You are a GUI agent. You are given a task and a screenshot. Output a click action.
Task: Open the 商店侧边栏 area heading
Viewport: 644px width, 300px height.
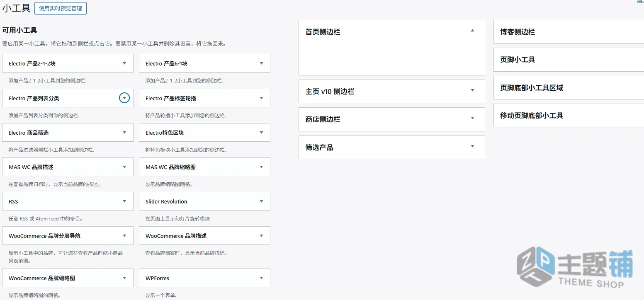[323, 119]
